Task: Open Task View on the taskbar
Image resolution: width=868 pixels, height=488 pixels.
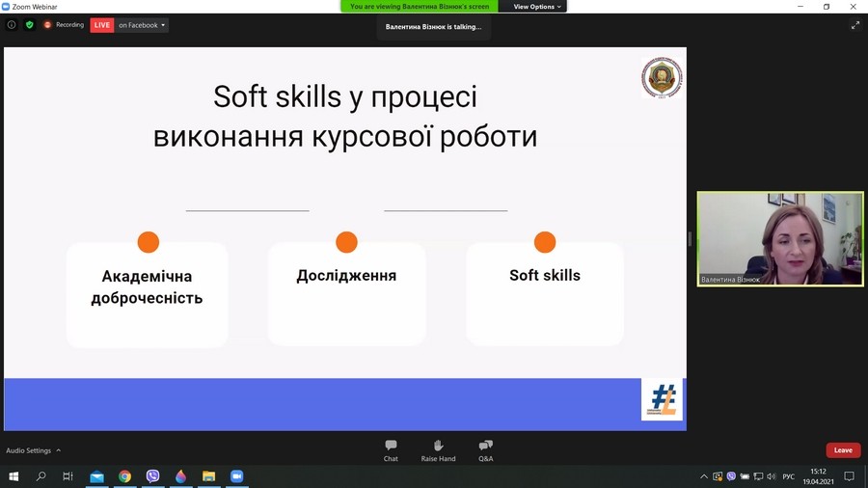Action: pos(68,476)
